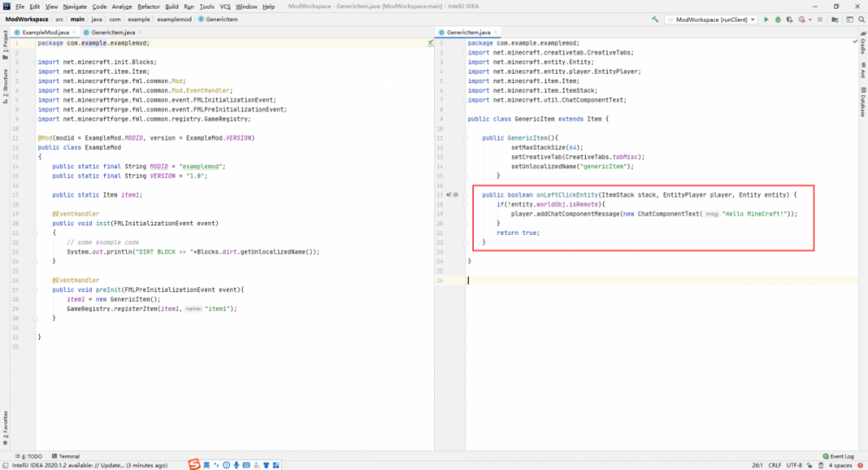Screen dimensions: 868x470
Task: Click the Run Anything window icon
Action: pos(849,19)
